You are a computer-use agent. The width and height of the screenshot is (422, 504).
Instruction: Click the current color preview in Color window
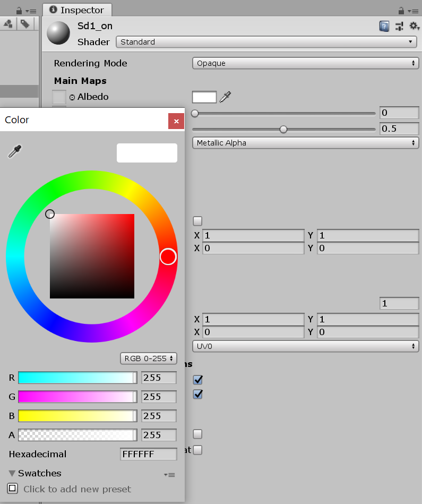click(147, 153)
